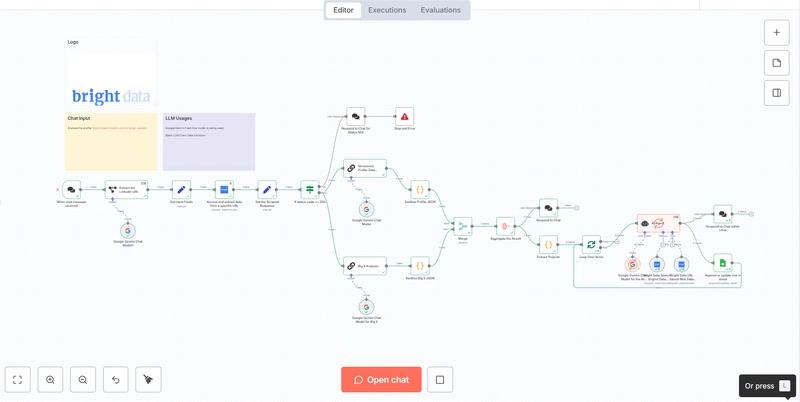Select the 'Loop Over Items' node

[591, 244]
